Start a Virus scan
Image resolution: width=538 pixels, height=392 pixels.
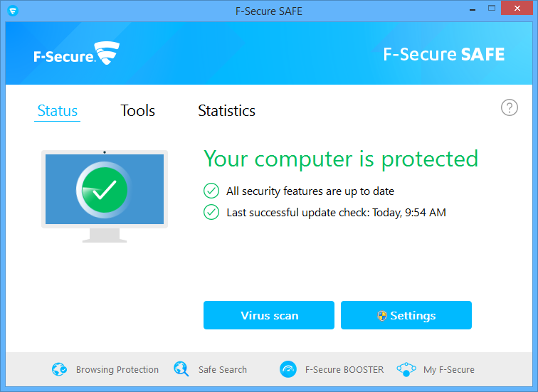269,315
